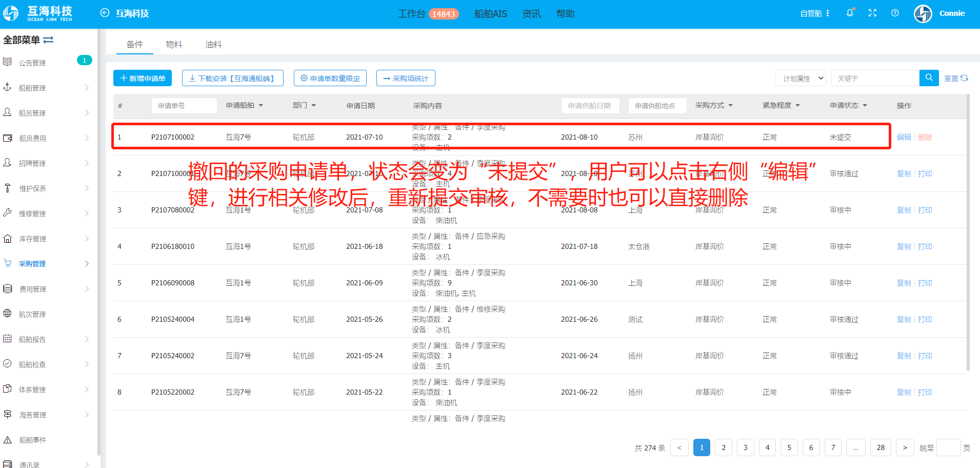
Task: Click the 重置 refresh icon
Action: pos(965,78)
